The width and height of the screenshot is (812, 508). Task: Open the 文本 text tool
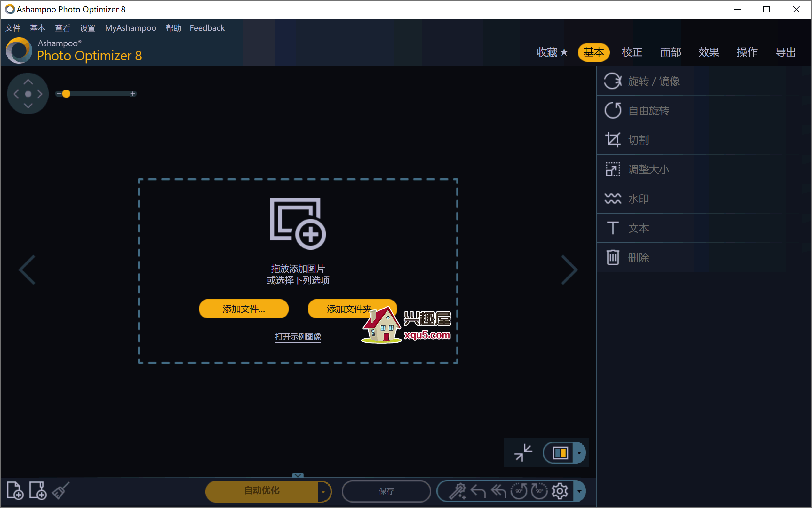point(704,228)
